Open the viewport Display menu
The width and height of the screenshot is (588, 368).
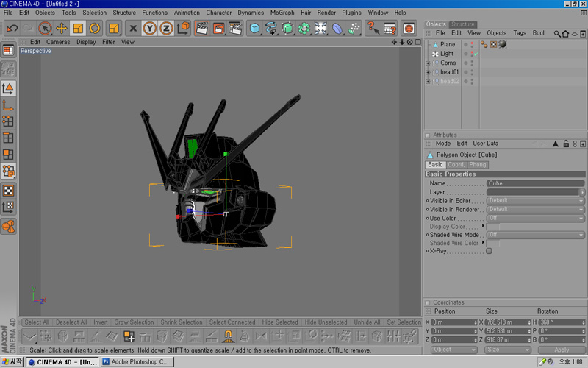[x=86, y=42]
